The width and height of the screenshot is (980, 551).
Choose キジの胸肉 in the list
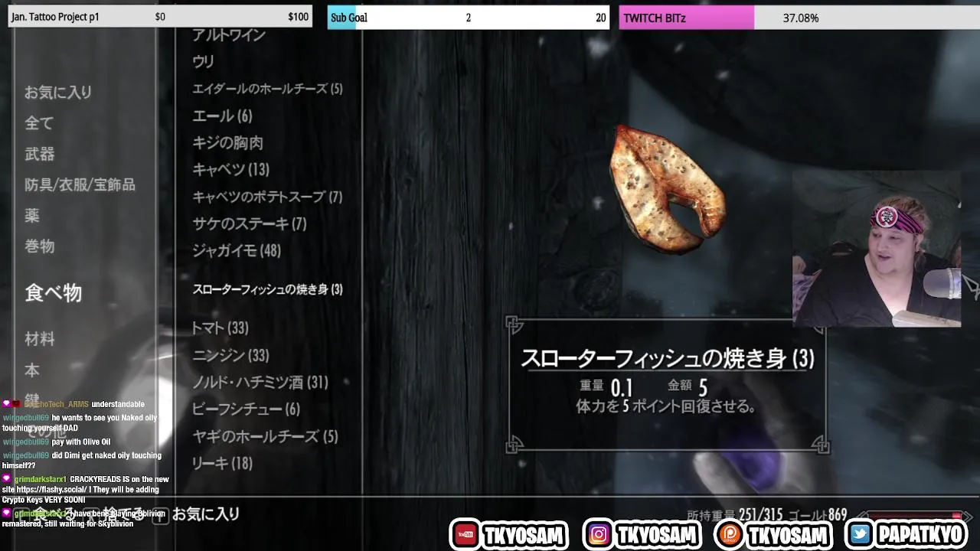[227, 143]
